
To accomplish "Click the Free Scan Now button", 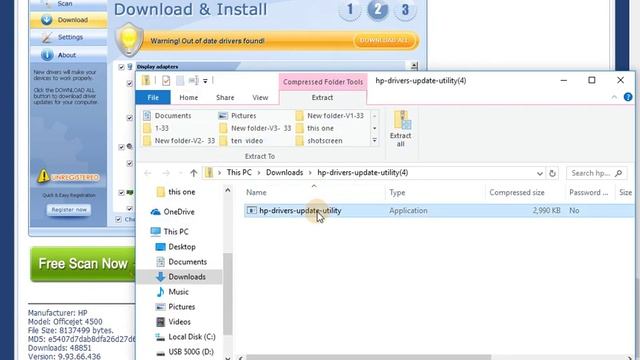I will click(x=83, y=264).
